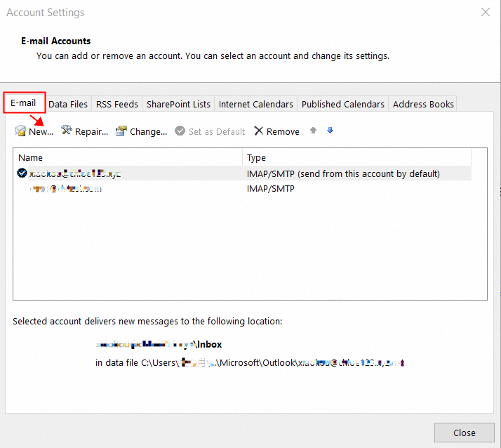Screen dimensions: 501x448
Task: Select the SharePoint Lists tab
Action: 178,104
